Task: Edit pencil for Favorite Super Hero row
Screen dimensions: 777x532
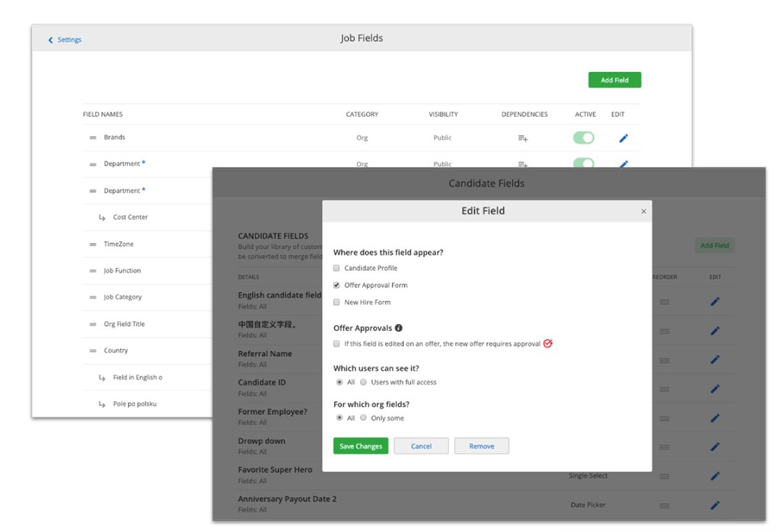Action: pyautogui.click(x=715, y=476)
